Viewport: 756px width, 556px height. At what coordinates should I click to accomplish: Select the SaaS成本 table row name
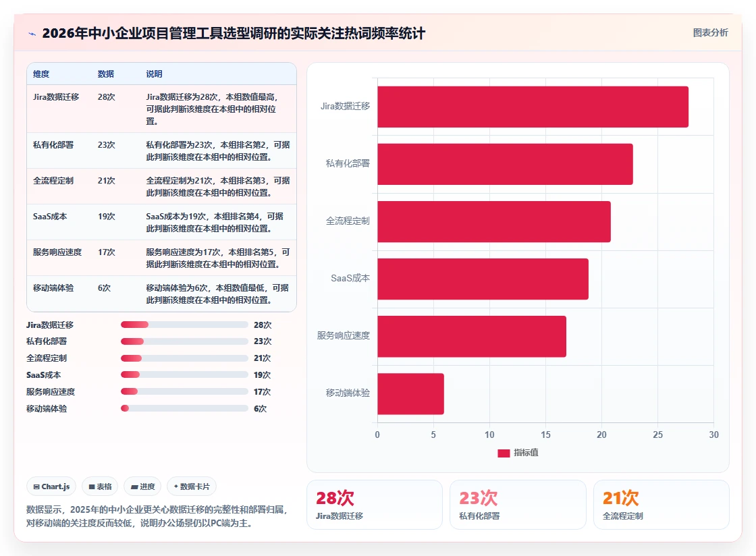click(x=50, y=217)
